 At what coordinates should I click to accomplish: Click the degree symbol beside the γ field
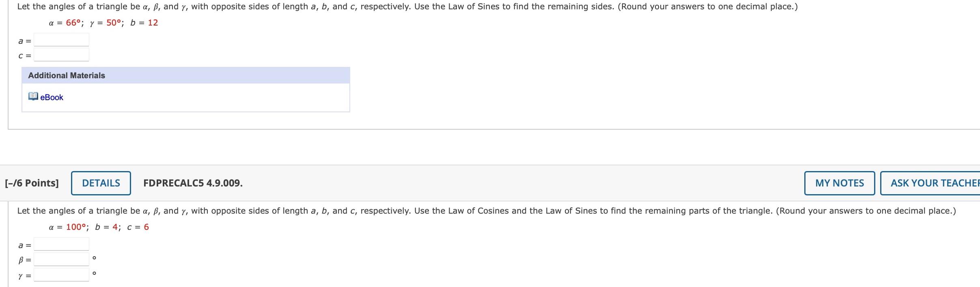[x=94, y=274]
